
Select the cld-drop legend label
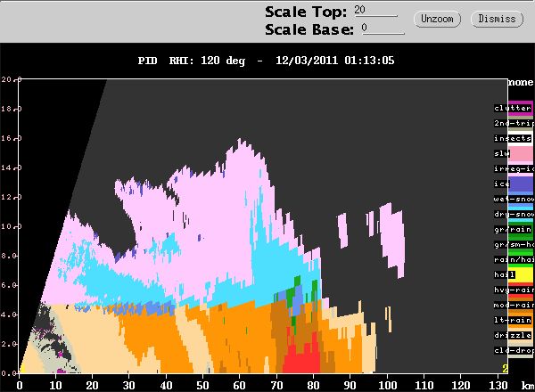tap(514, 350)
